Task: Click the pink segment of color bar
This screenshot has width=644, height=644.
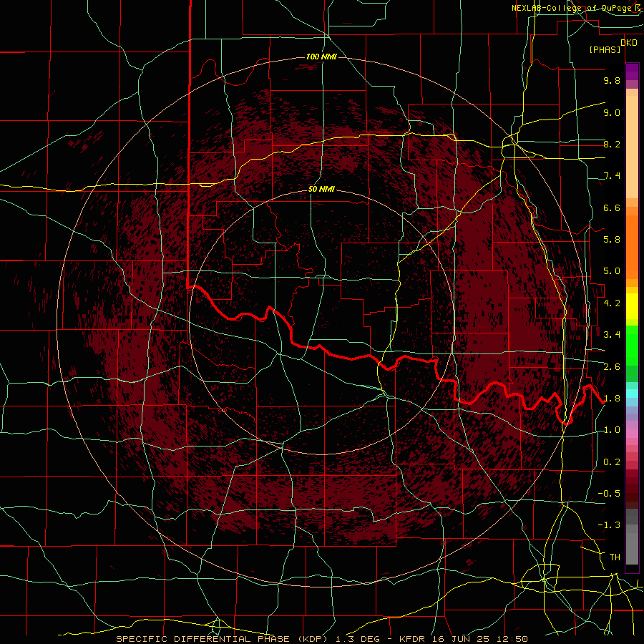Action: tap(632, 434)
